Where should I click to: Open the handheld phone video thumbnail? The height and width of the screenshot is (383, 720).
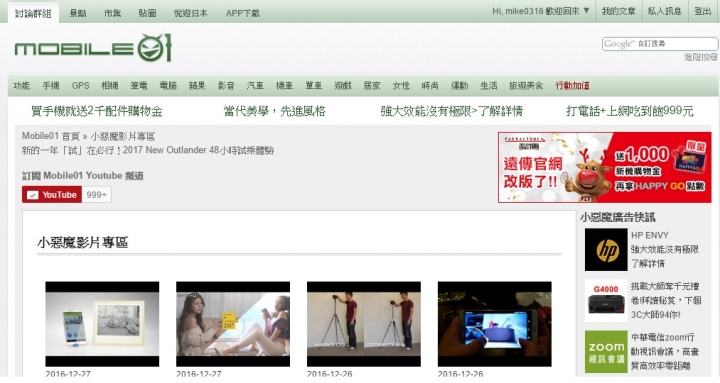click(495, 324)
